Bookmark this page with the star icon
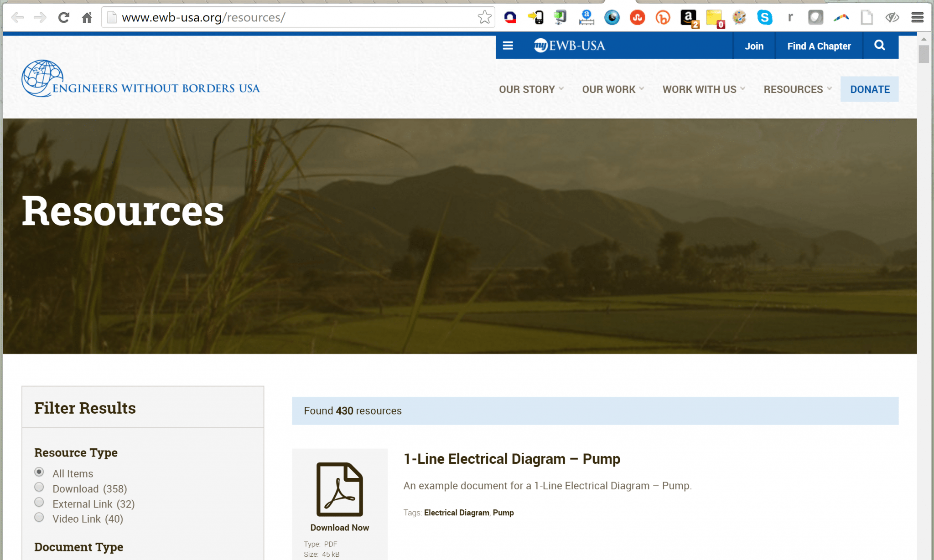934x560 pixels. 484,17
